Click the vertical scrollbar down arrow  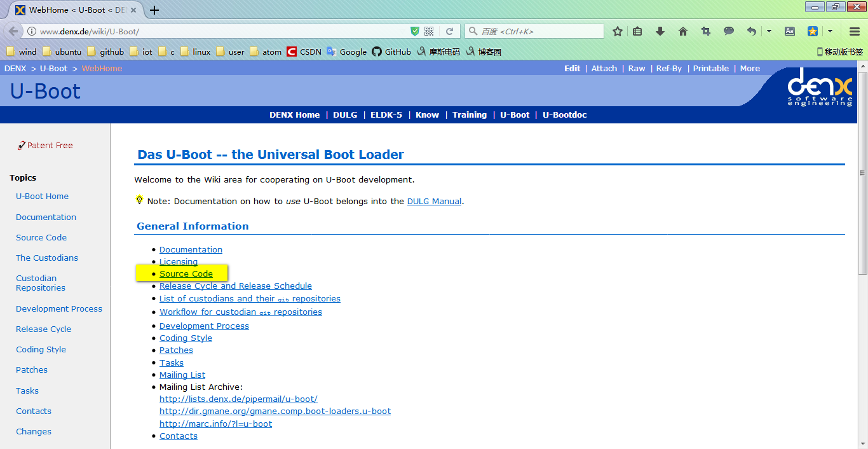862,444
